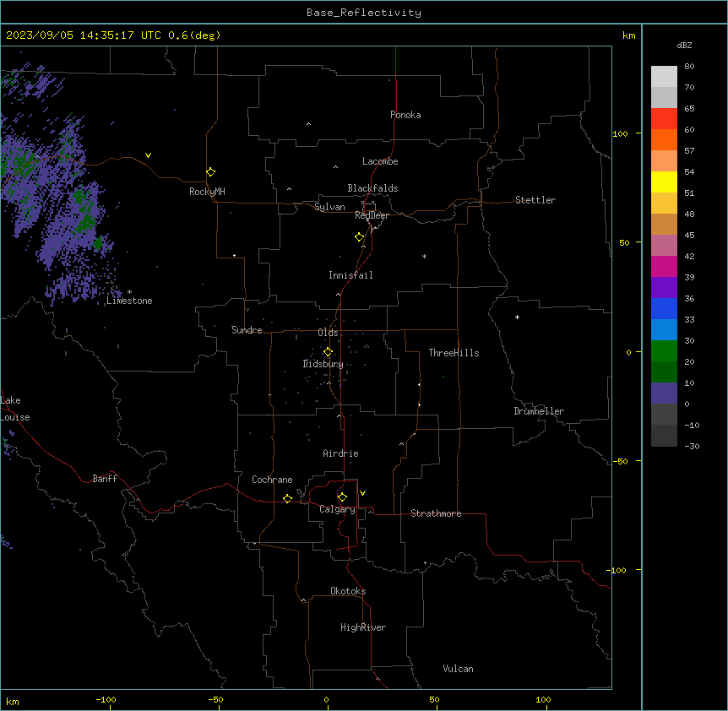The height and width of the screenshot is (711, 728).
Task: Select the Olds city label
Action: coord(328,333)
